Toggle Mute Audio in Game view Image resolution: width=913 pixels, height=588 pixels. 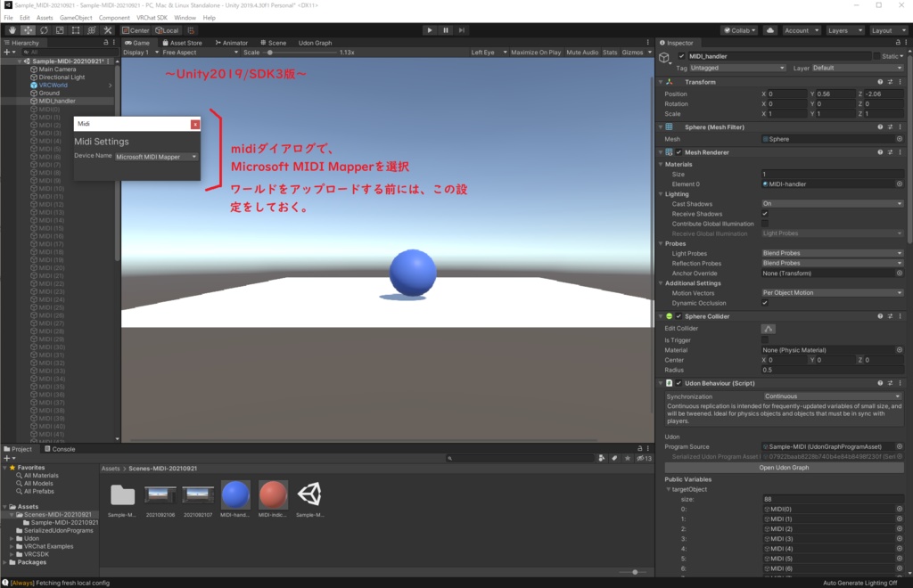pos(582,53)
